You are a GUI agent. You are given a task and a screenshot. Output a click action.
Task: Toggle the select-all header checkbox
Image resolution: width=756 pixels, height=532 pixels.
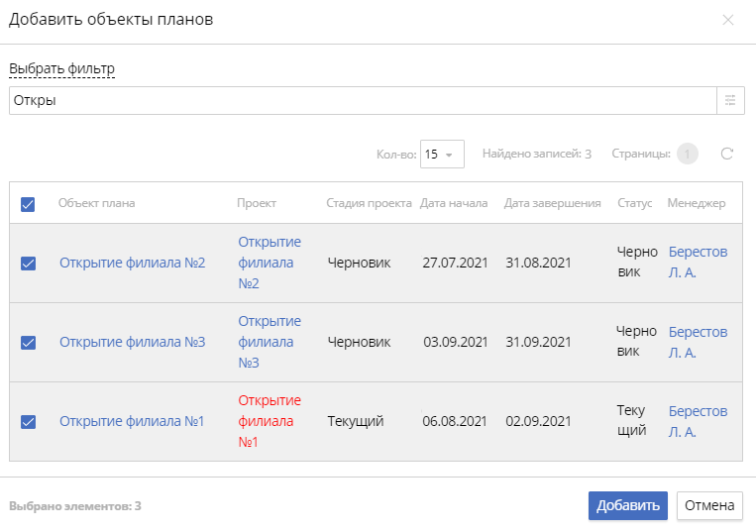point(28,204)
